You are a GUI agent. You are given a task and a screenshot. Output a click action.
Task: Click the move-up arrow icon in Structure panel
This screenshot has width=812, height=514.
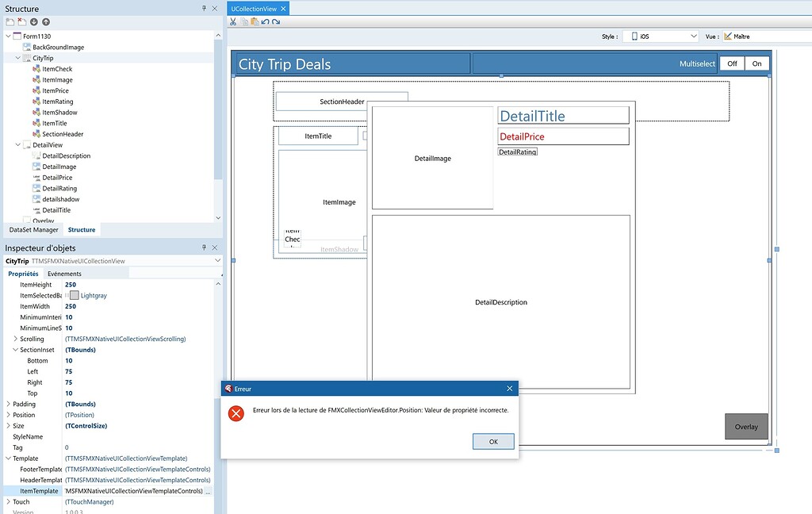pos(46,22)
